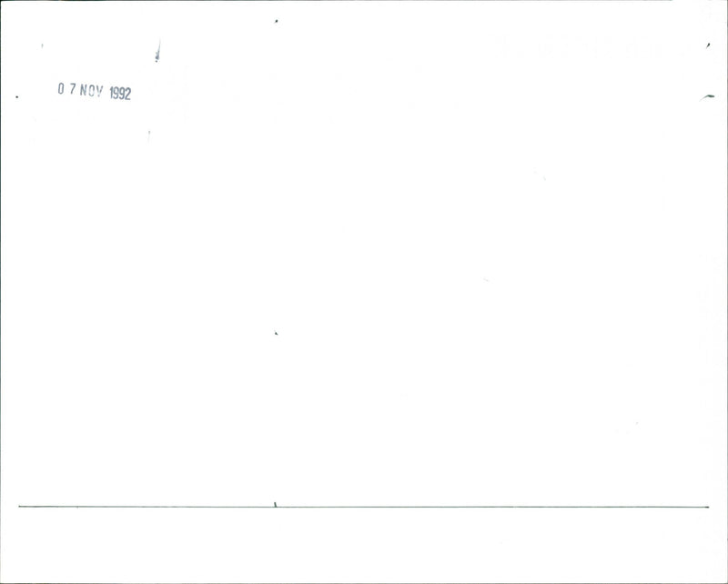This screenshot has width=728, height=584.
Task: Select the NOV month text in stamp
Action: pos(91,91)
